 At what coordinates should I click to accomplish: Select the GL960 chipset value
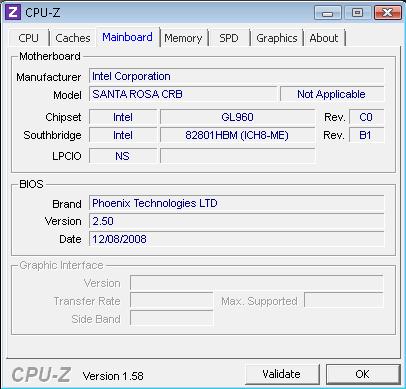coord(237,117)
